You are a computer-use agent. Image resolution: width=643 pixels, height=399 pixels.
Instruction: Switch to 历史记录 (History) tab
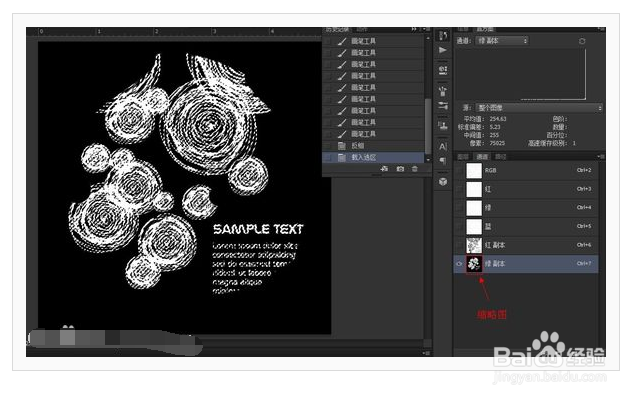(x=337, y=30)
